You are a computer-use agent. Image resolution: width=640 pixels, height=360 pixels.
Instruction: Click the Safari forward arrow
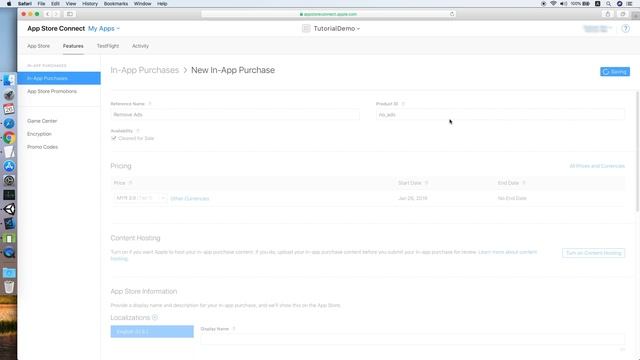click(x=56, y=14)
